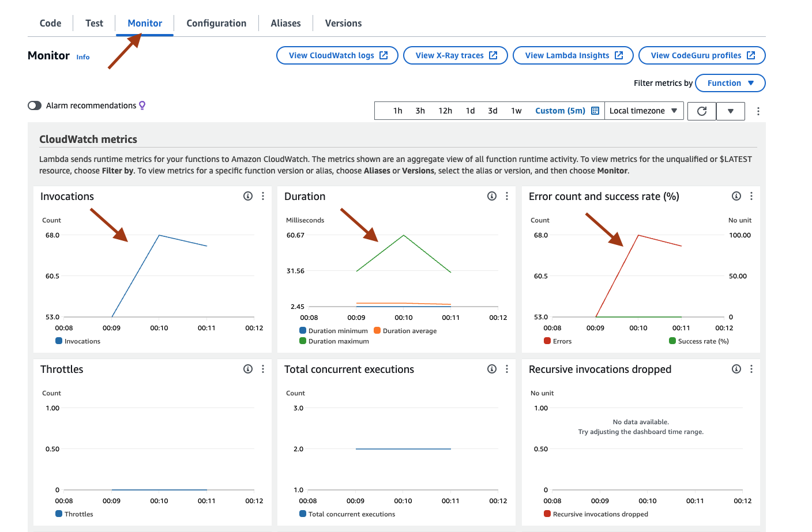
Task: Open Invocations widget three-dot menu
Action: 263,196
